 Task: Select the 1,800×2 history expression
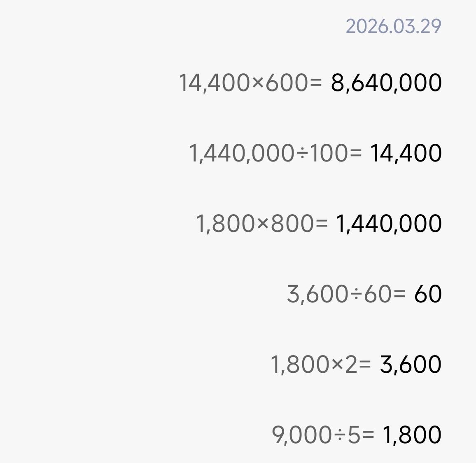[x=320, y=365]
